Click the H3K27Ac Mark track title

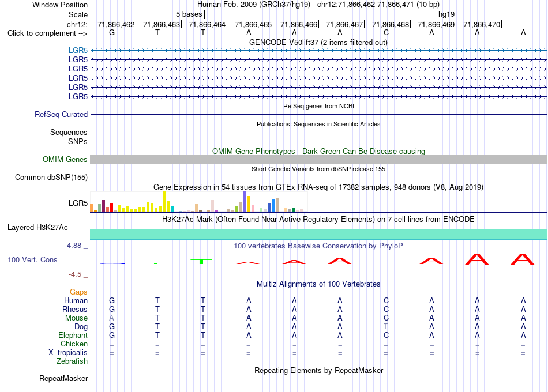[x=318, y=220]
